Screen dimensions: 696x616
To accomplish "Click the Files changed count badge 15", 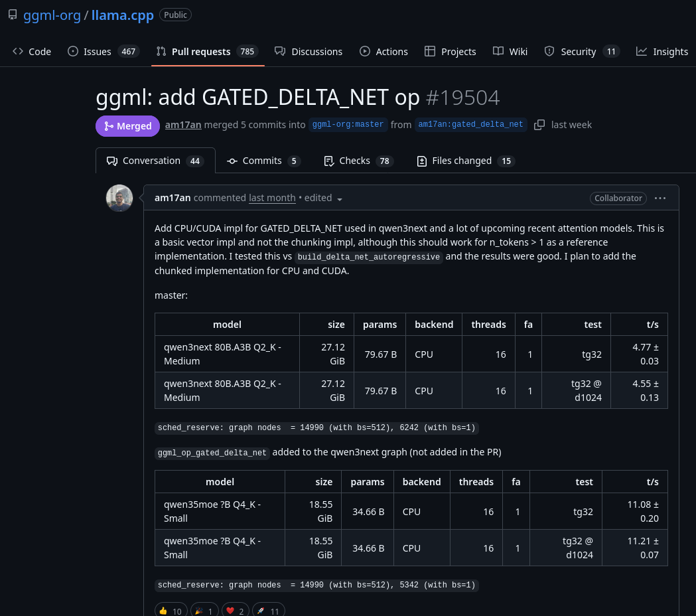I will click(506, 161).
